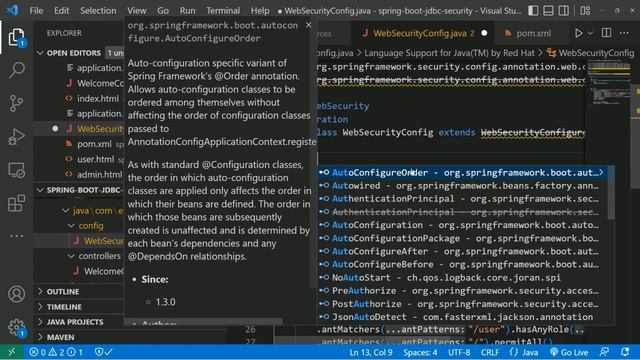Split the editor to the right

point(606,33)
